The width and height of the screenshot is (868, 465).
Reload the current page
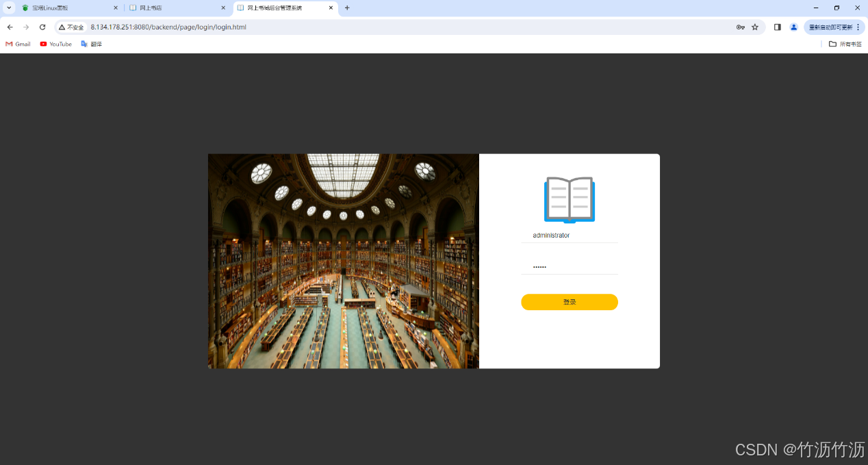pos(42,27)
